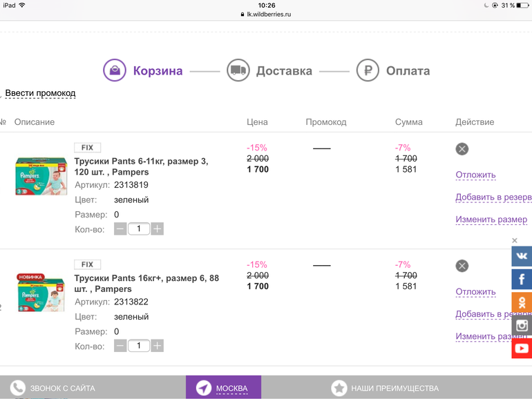The image size is (532, 399).
Task: Click Изменить размер for first product
Action: pos(491,220)
